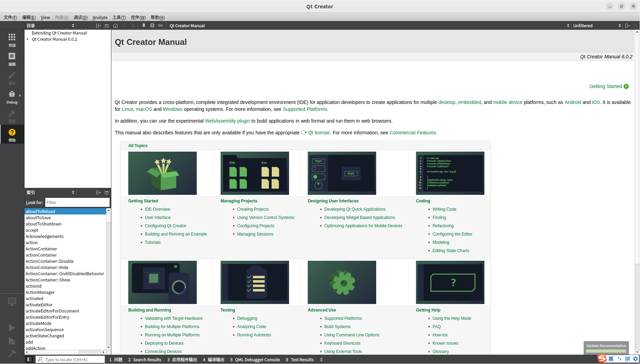
Task: Click the Getting Help question mark thumbnail
Action: pos(450,282)
